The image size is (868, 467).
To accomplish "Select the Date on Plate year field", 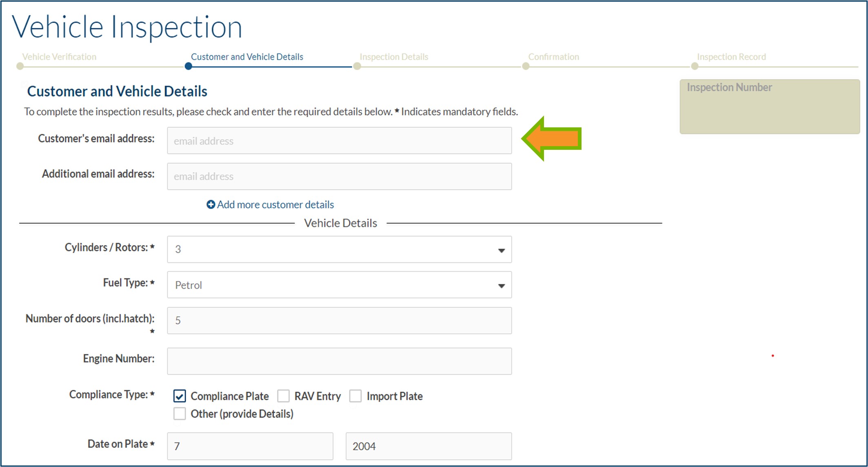I will pos(428,446).
